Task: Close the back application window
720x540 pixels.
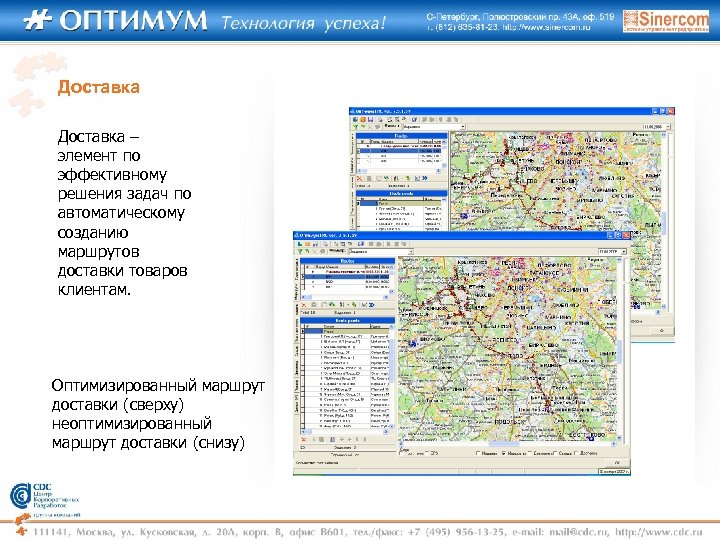Action: tap(671, 111)
